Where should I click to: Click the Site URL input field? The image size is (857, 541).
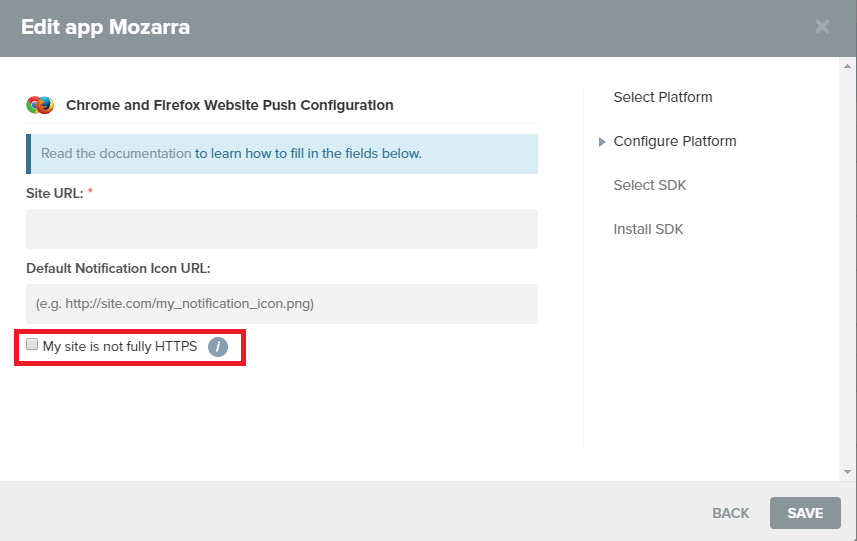[x=282, y=229]
